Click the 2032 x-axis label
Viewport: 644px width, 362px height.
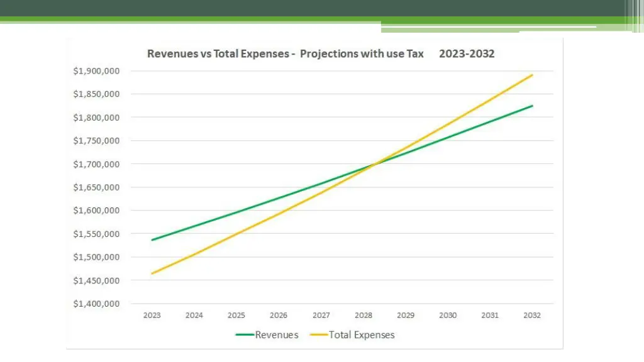pos(532,315)
